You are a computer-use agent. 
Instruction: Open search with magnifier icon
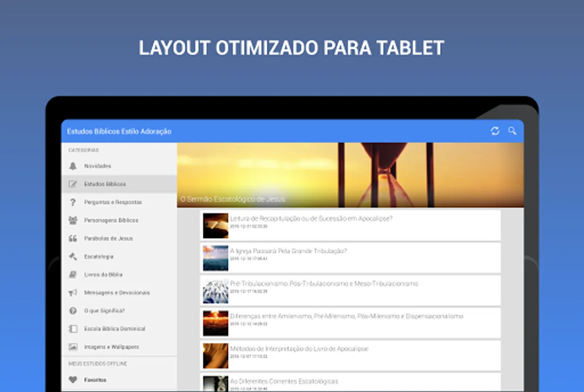pos(512,131)
